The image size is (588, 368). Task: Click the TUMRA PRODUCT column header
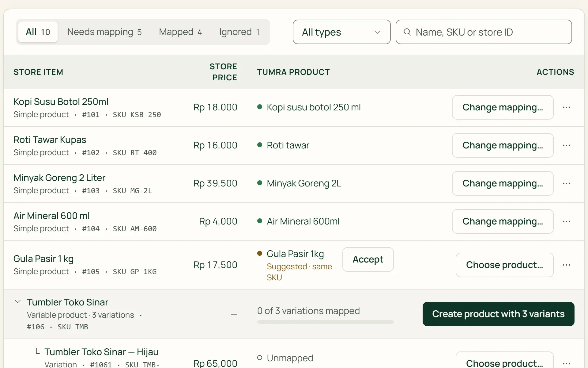(x=293, y=72)
